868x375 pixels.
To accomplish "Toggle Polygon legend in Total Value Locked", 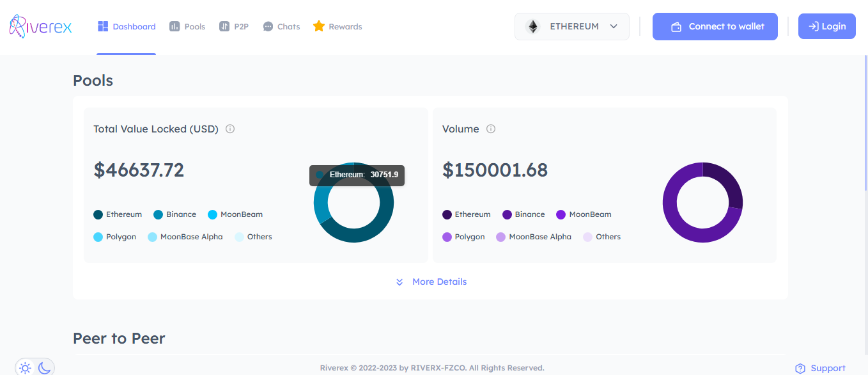I will (x=115, y=237).
